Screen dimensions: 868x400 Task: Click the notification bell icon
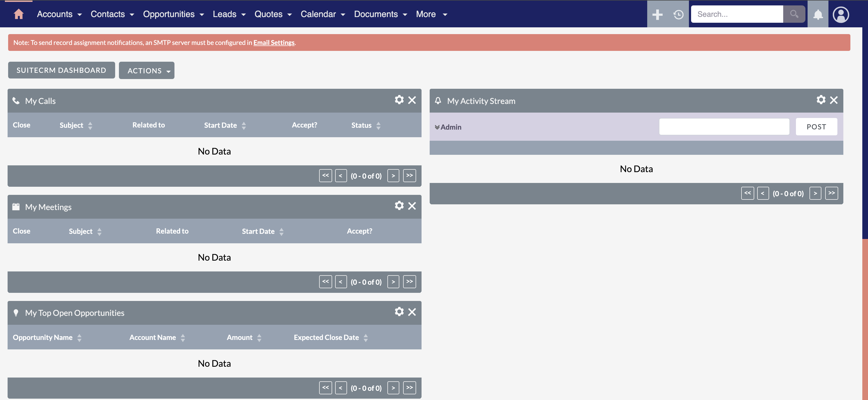(x=818, y=14)
